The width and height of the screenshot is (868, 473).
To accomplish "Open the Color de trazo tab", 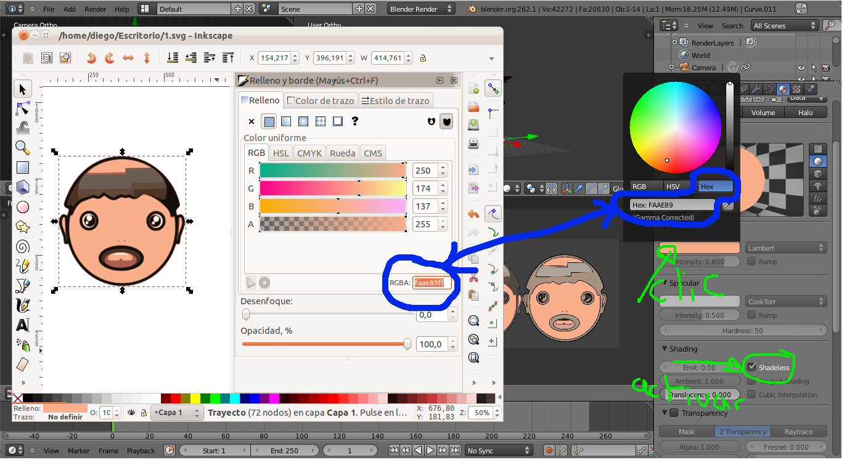I will click(320, 100).
